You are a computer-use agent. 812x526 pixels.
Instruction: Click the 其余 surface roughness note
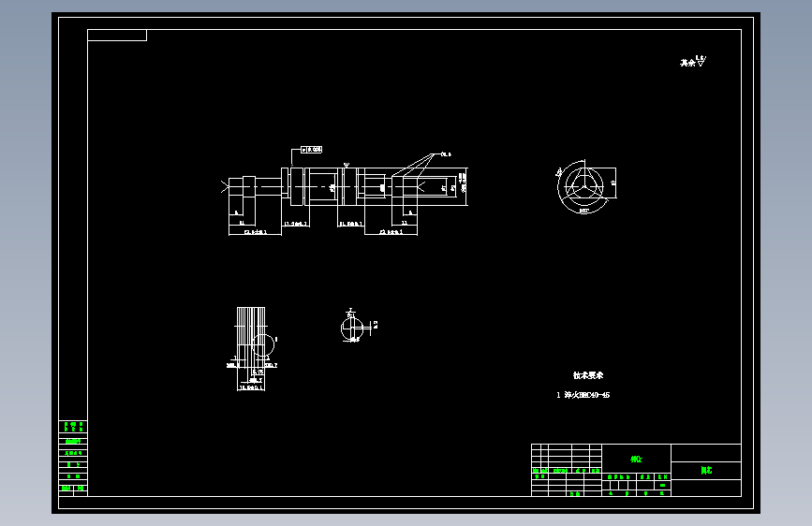693,62
